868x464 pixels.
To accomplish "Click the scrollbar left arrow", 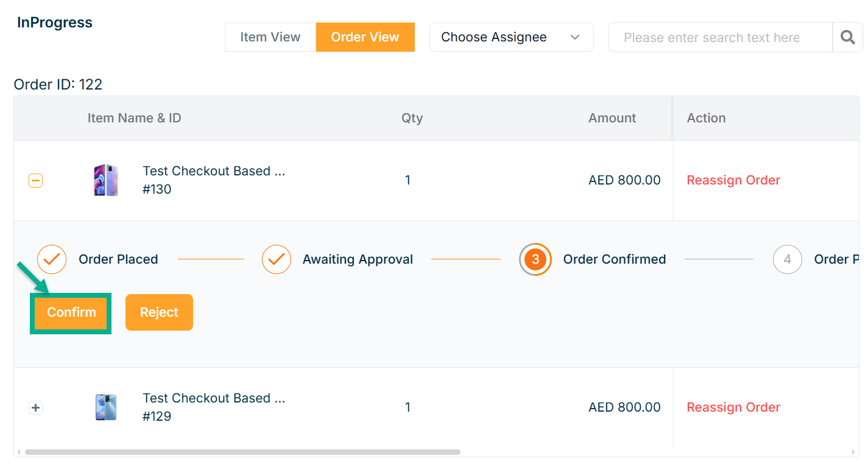I will coord(19,452).
